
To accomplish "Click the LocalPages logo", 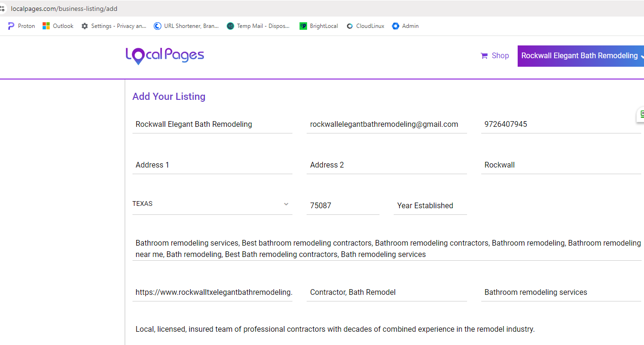I will [165, 55].
